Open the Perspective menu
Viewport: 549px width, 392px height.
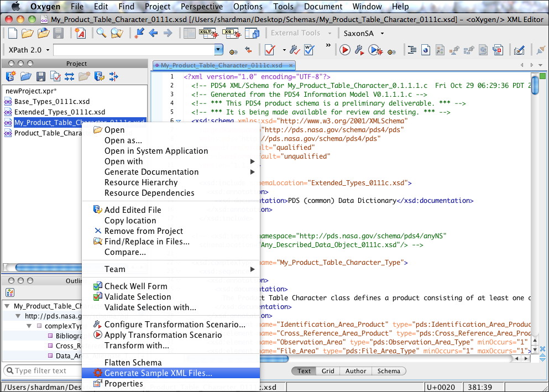(x=202, y=7)
